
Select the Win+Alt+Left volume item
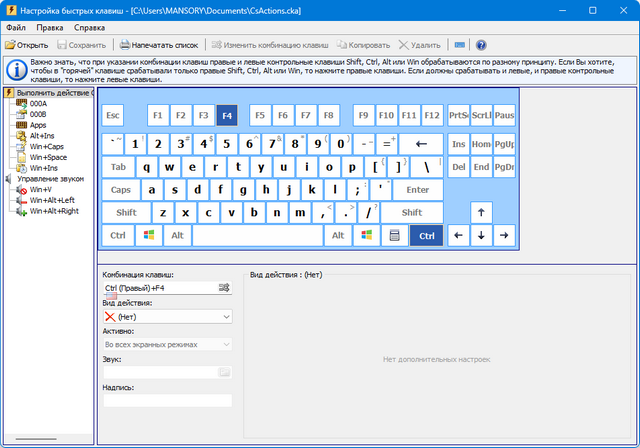click(52, 200)
